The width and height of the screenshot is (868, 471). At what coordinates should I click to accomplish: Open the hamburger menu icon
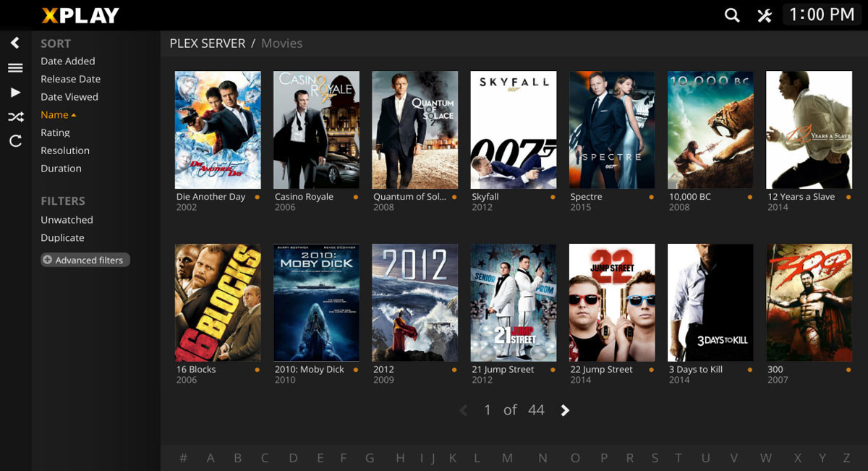(15, 68)
